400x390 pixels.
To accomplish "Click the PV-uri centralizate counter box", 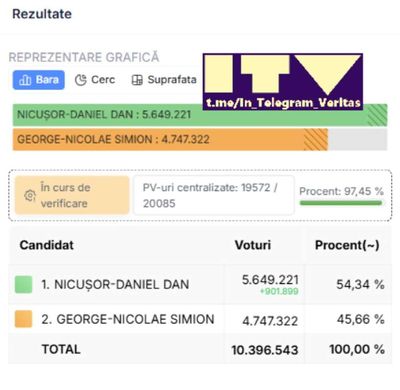I will click(x=214, y=195).
